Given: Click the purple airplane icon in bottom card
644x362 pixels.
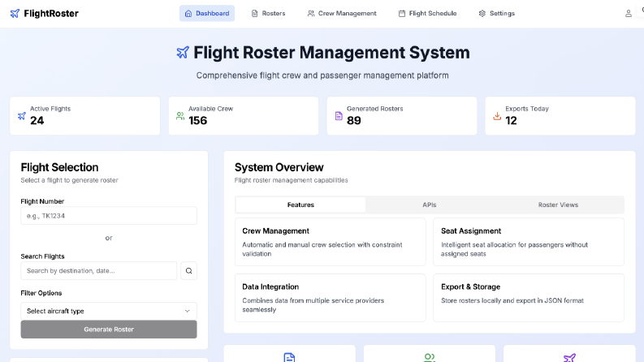Looking at the screenshot, I should 569,357.
